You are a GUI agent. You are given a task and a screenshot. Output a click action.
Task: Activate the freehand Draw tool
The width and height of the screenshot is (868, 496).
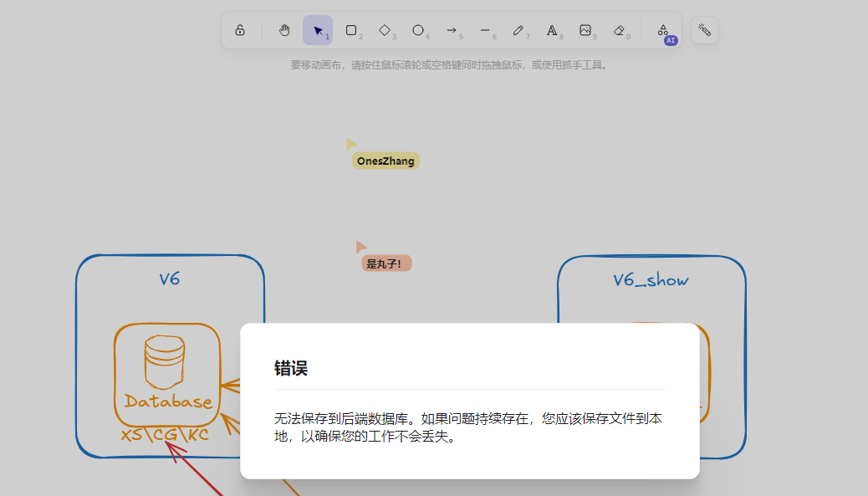pyautogui.click(x=519, y=29)
